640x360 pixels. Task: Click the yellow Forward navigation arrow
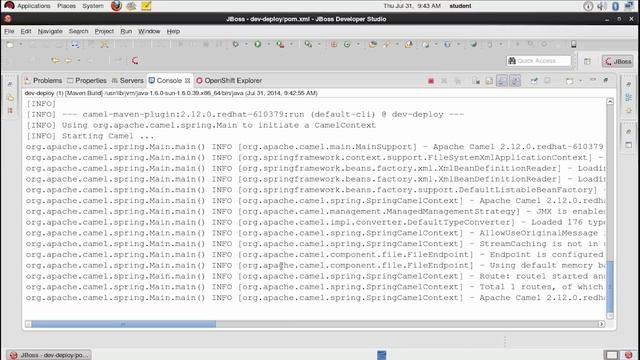pyautogui.click(x=68, y=61)
